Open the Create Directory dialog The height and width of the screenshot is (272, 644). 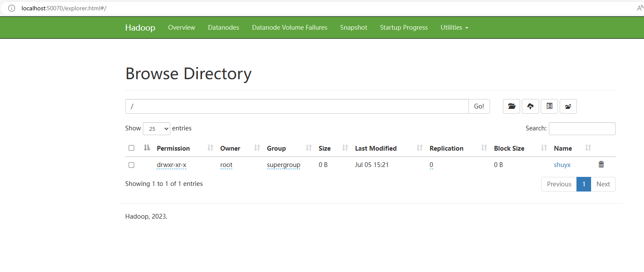click(x=512, y=106)
